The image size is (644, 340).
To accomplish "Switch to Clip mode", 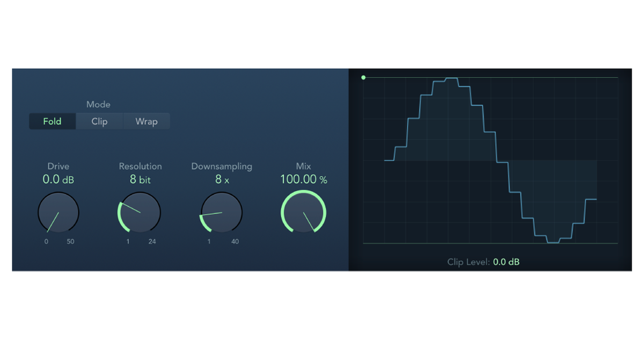I will coord(99,121).
